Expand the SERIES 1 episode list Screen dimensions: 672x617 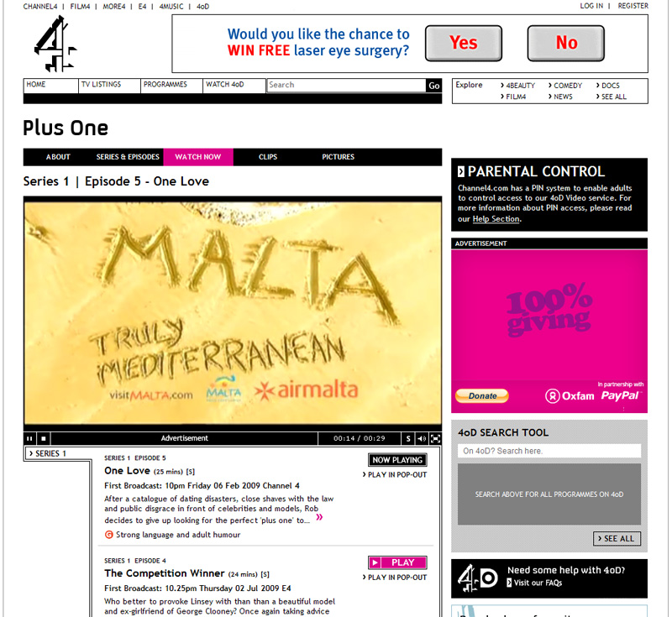pos(48,453)
